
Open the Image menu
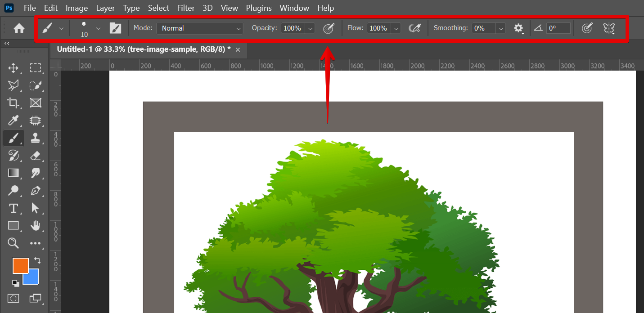(77, 8)
